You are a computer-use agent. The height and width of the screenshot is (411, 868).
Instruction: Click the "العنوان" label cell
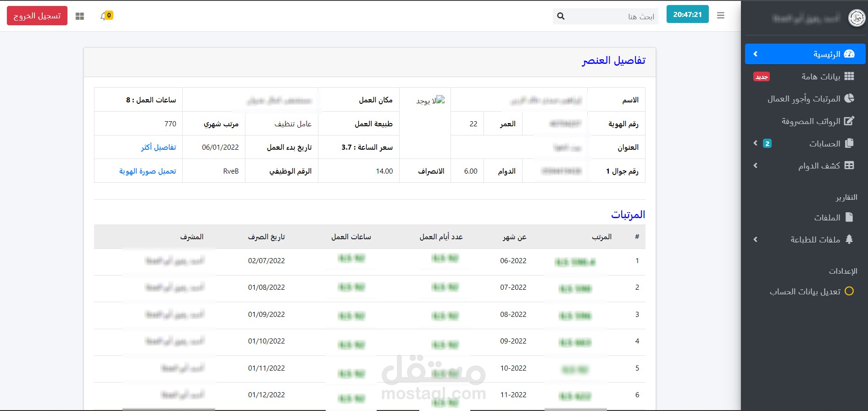[x=616, y=147]
